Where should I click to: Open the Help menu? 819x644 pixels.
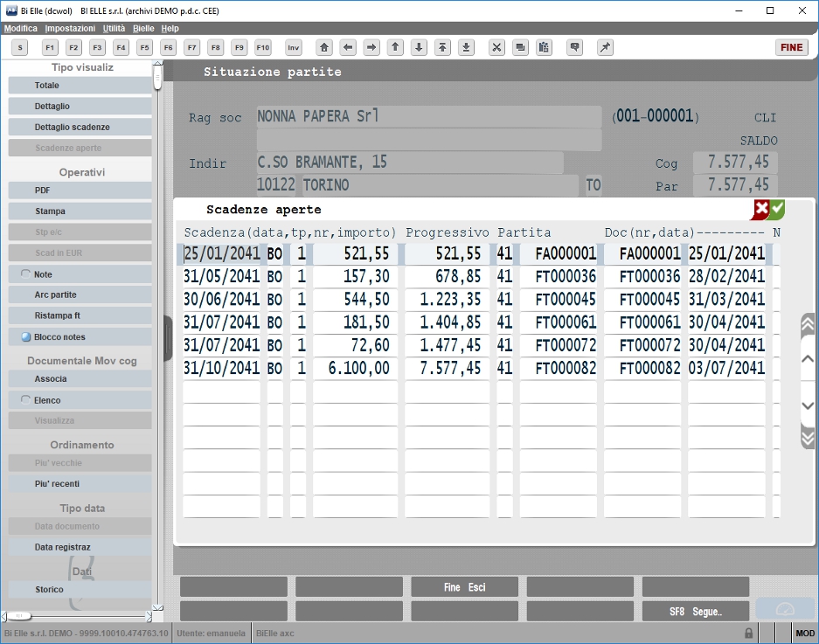click(x=170, y=28)
